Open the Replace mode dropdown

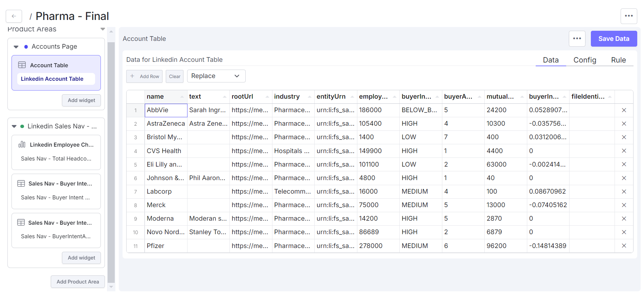[216, 76]
